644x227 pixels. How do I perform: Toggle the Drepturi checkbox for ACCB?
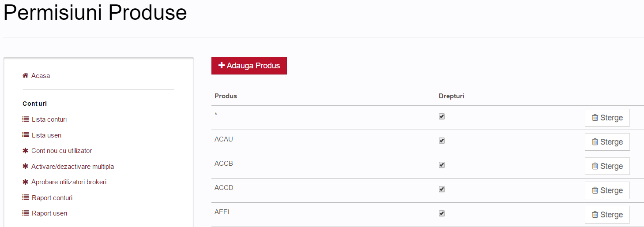(x=442, y=165)
